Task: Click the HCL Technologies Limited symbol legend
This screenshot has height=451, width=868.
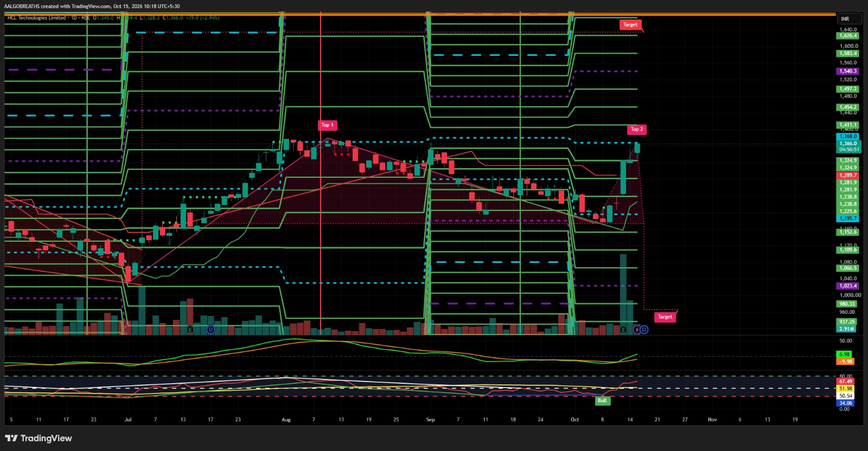Action: pos(37,18)
